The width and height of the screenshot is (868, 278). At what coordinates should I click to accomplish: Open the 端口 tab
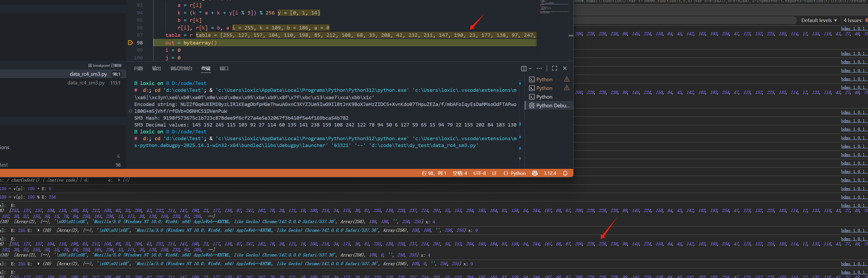224,69
